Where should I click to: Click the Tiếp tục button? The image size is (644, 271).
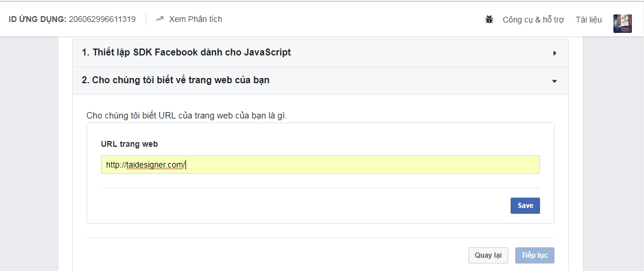pyautogui.click(x=535, y=255)
